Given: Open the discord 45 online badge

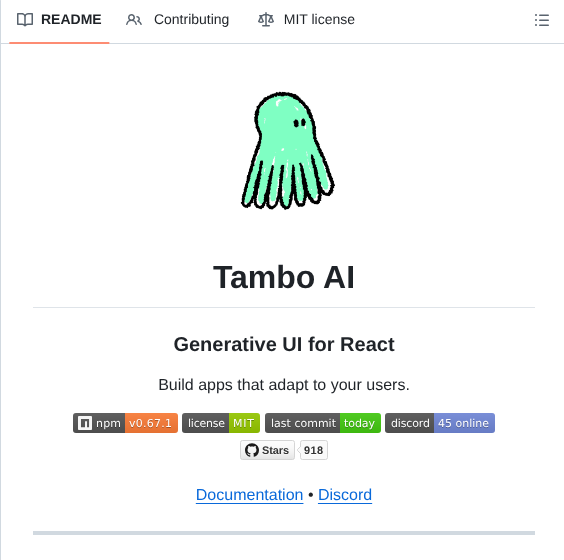Looking at the screenshot, I should [440, 423].
